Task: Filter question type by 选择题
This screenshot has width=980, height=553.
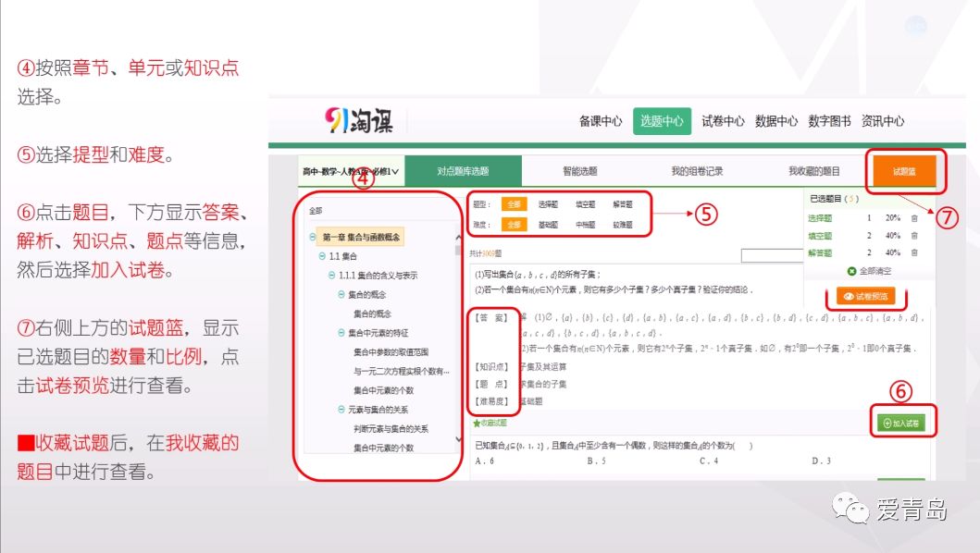Action: tap(548, 204)
